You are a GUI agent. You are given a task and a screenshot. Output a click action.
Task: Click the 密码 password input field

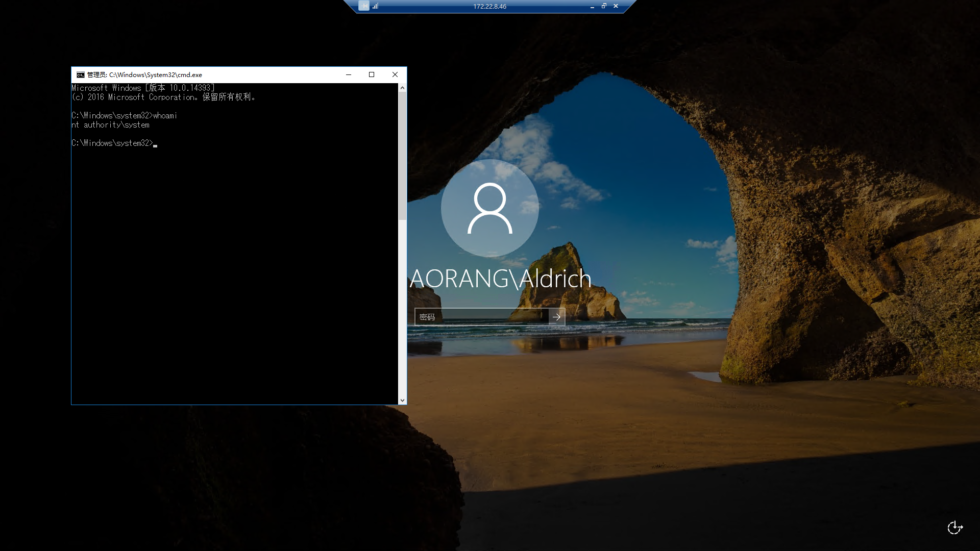(481, 317)
